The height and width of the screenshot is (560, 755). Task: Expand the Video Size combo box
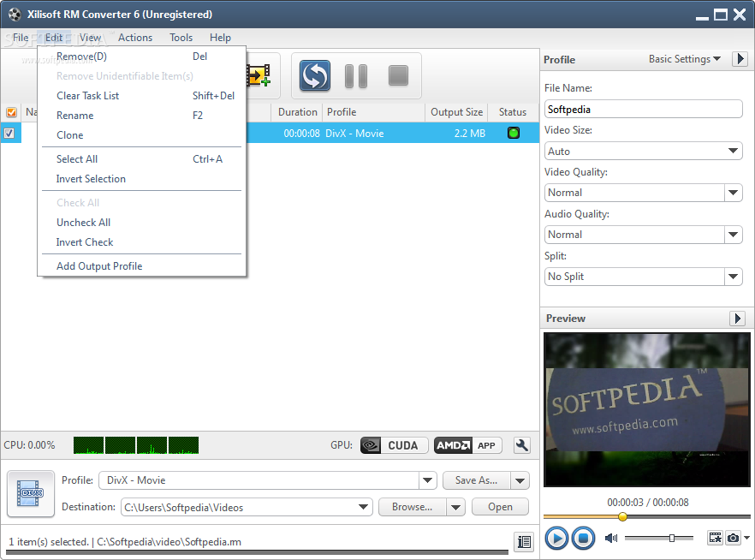pyautogui.click(x=733, y=151)
